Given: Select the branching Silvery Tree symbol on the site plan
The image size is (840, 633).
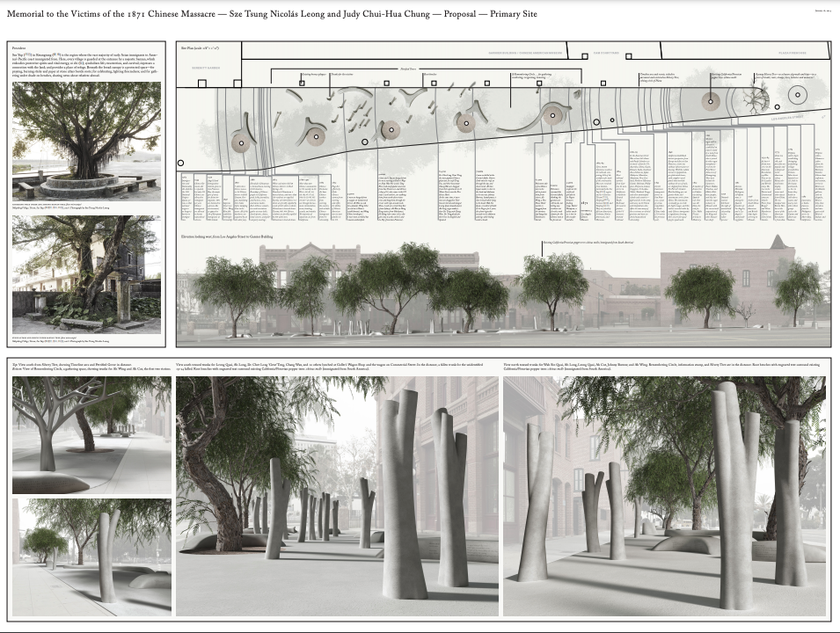Looking at the screenshot, I should [756, 99].
